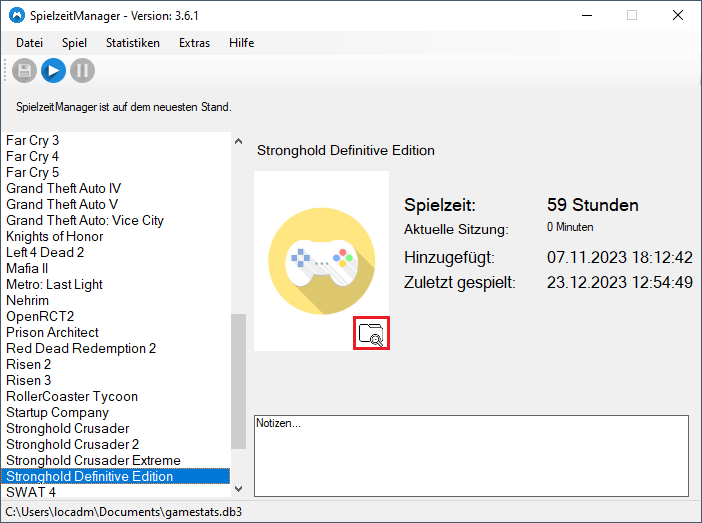
Task: Select Red Dead Redemption 2 in list
Action: click(x=81, y=348)
